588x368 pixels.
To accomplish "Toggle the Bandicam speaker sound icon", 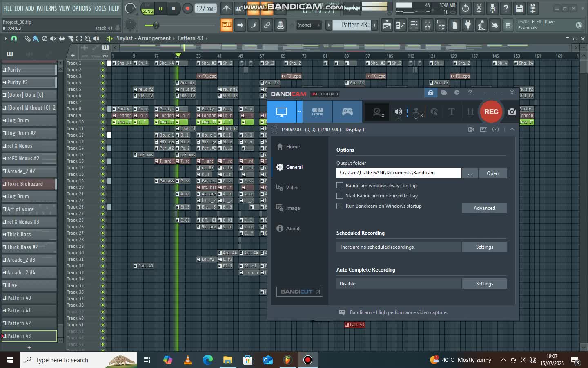I will tap(398, 112).
